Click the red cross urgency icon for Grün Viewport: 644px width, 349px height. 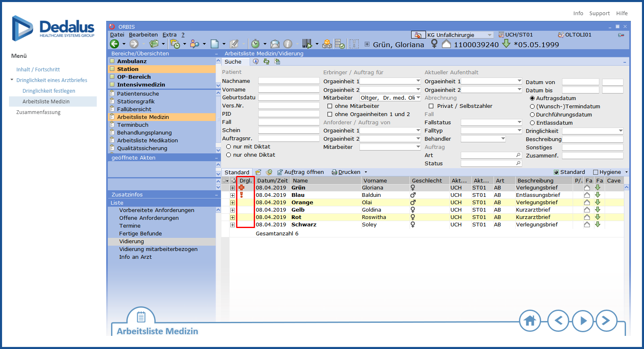coord(241,188)
